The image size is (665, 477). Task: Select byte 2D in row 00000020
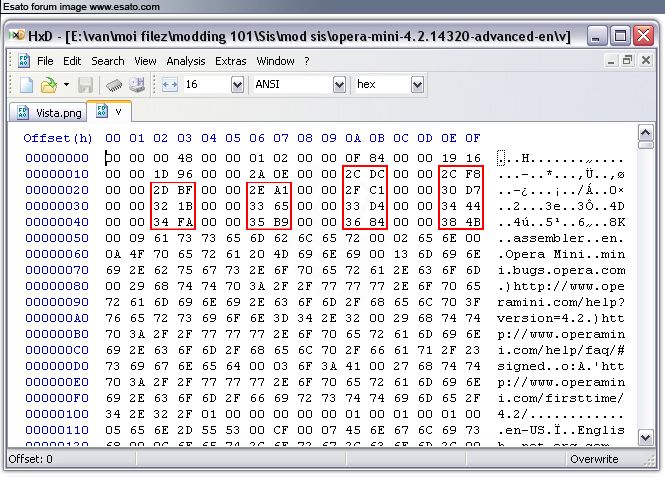coord(161,190)
